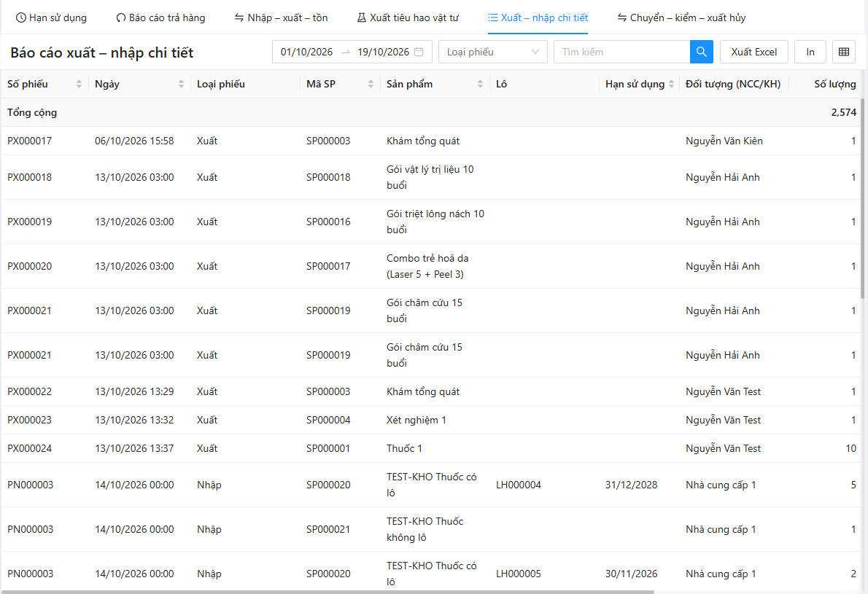Image resolution: width=868 pixels, height=594 pixels.
Task: Click the In print button
Action: coord(810,52)
